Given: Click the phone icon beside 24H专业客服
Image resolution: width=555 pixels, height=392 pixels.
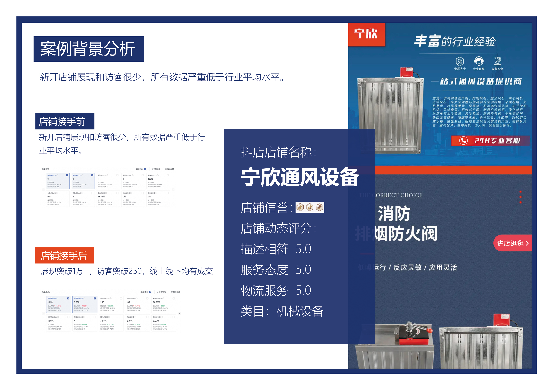Looking at the screenshot, I should (x=463, y=141).
